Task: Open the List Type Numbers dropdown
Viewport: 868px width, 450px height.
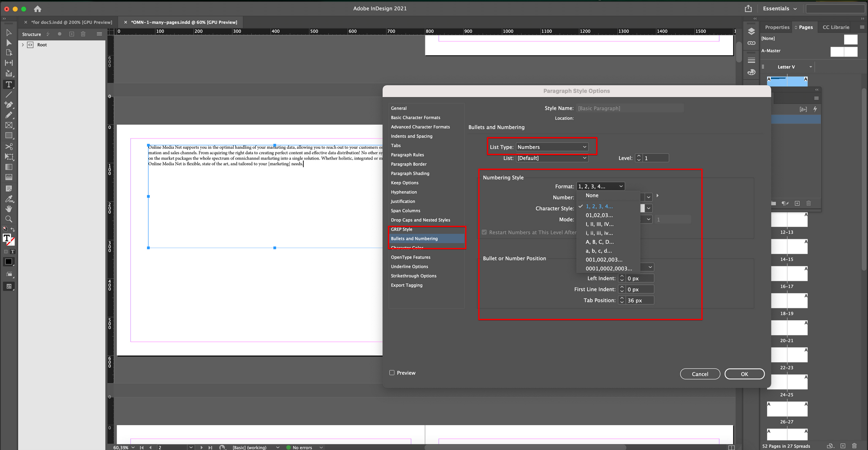Action: coord(552,146)
